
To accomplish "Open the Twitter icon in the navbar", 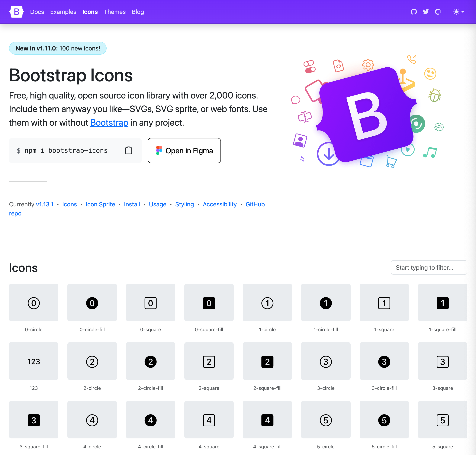I will pos(426,12).
